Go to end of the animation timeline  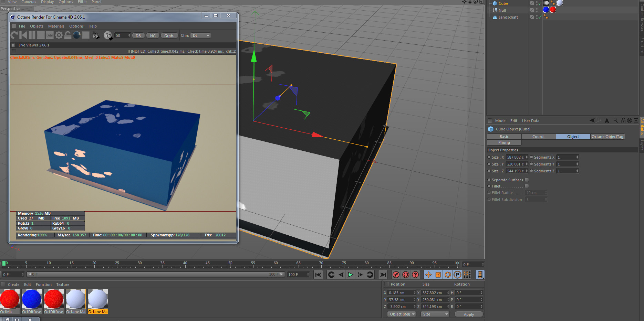(383, 275)
